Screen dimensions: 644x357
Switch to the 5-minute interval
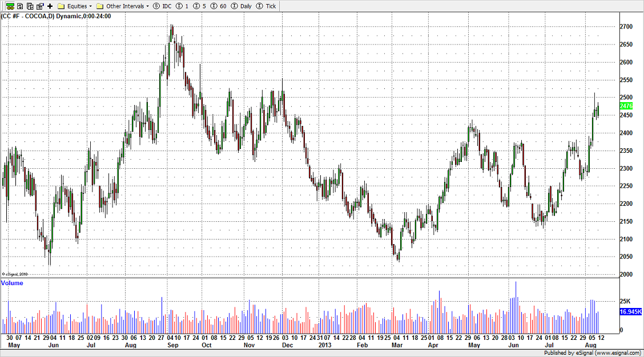point(199,6)
